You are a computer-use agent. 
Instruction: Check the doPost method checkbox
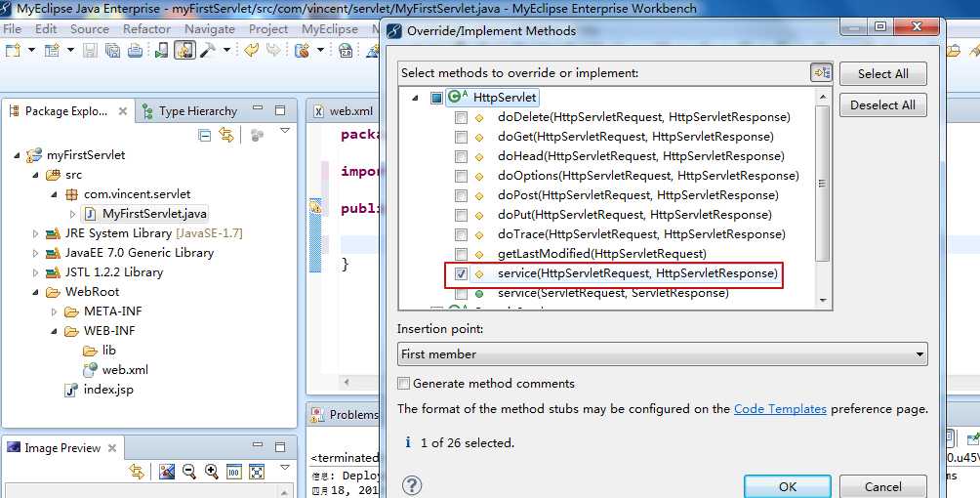(x=461, y=195)
